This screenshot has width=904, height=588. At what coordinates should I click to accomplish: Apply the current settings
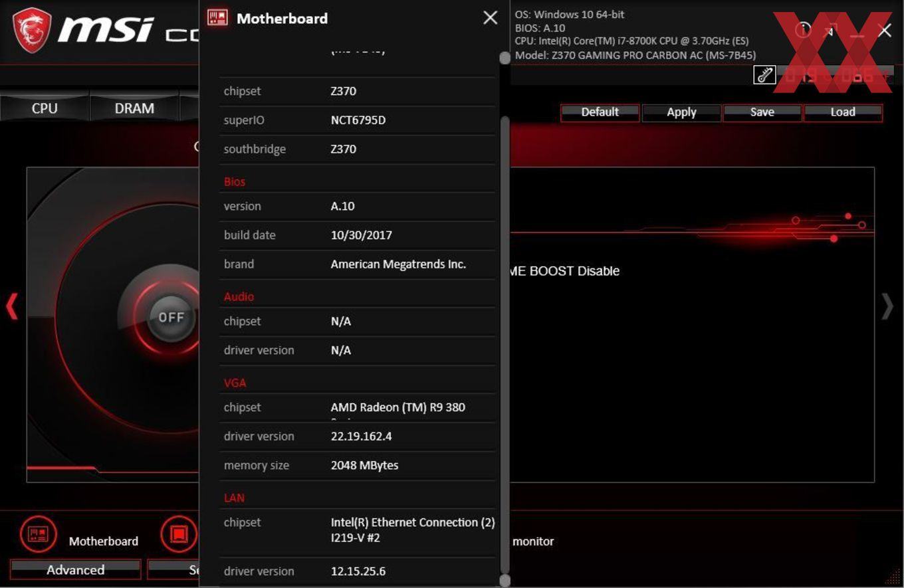click(x=681, y=112)
